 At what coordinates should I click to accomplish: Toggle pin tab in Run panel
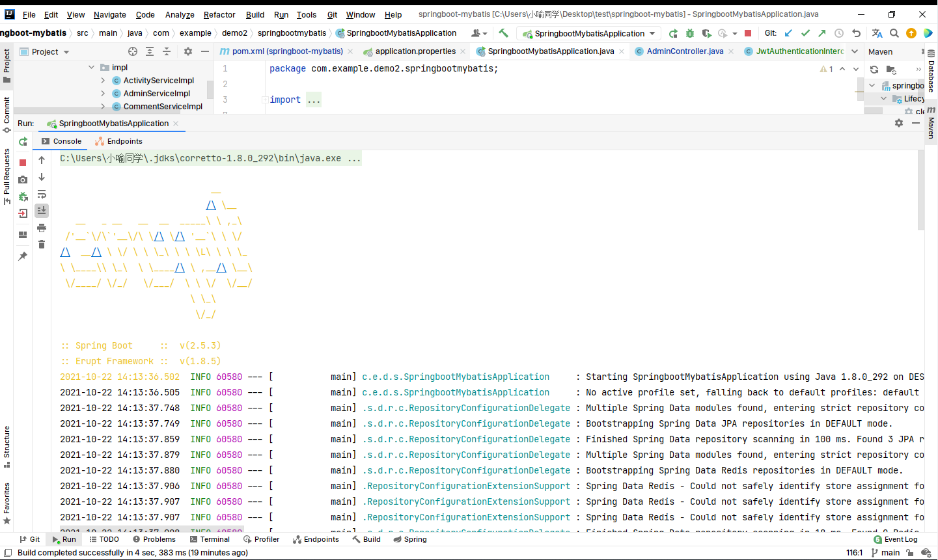23,256
